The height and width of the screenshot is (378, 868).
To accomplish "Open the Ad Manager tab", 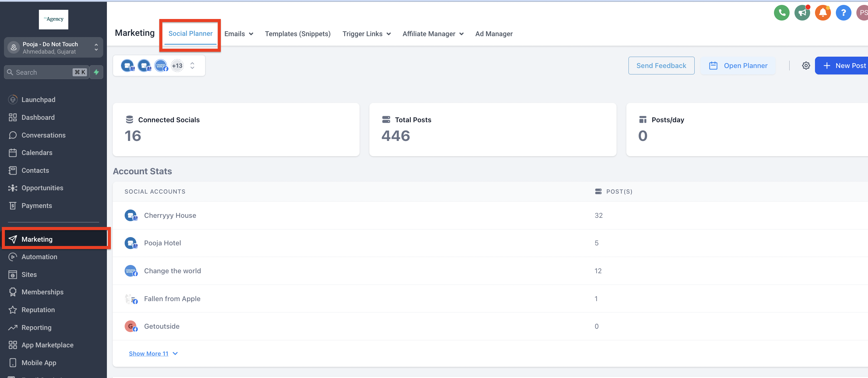I will click(x=494, y=34).
